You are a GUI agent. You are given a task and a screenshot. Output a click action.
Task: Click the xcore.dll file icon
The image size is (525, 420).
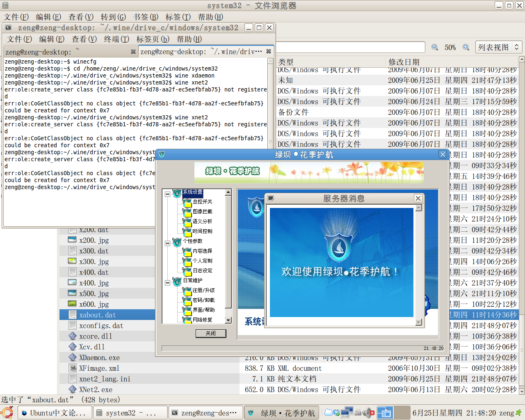[x=73, y=336]
